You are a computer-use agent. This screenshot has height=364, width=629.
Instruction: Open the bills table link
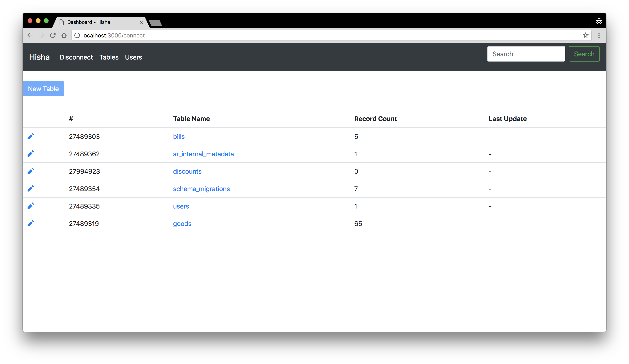179,137
